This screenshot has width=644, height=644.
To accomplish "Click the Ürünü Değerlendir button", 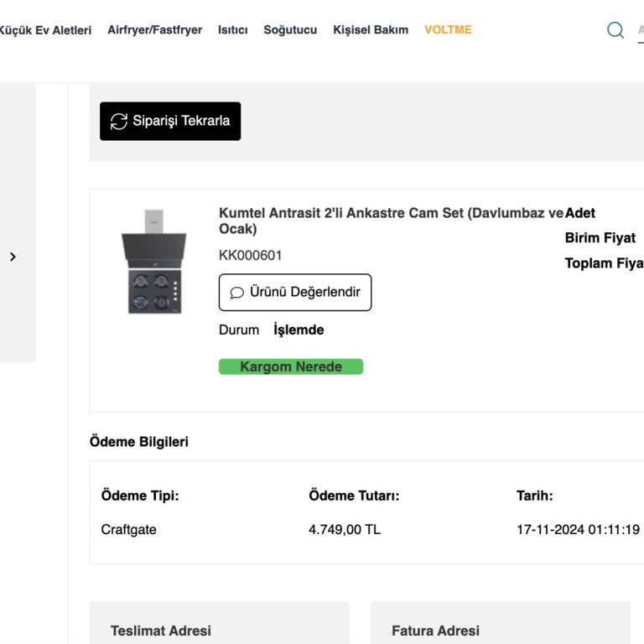I will click(x=295, y=293).
